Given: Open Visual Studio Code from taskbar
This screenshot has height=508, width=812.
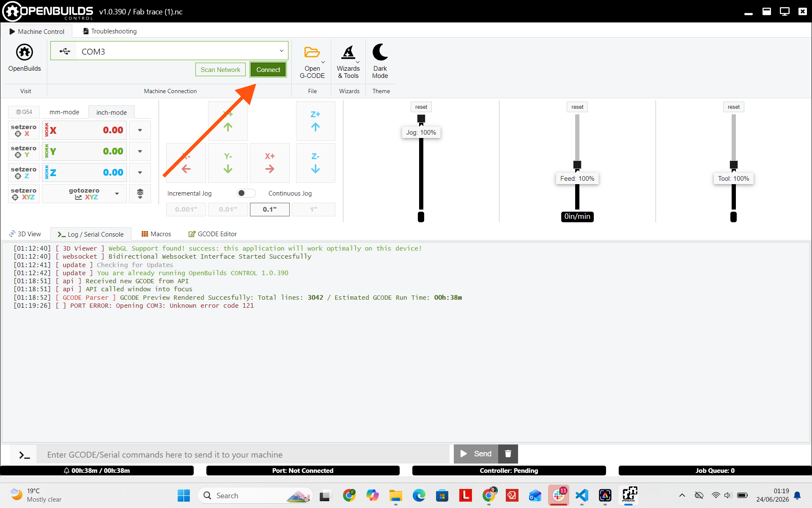Looking at the screenshot, I should (x=582, y=495).
